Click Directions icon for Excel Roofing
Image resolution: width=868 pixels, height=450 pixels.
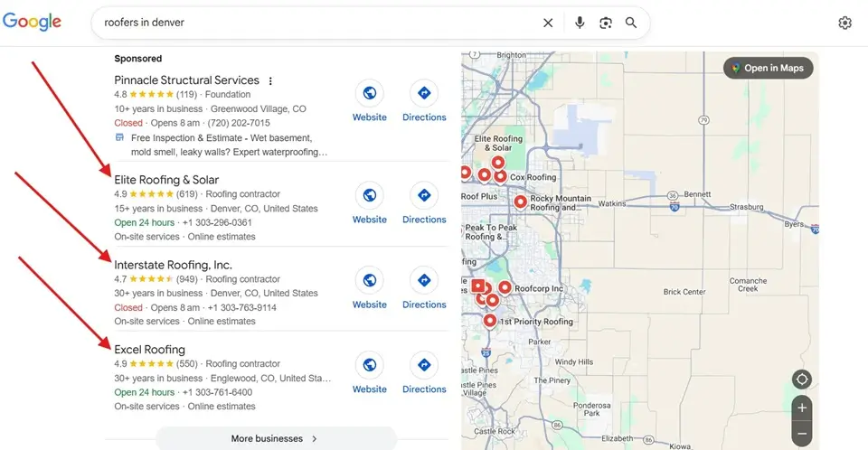[424, 365]
